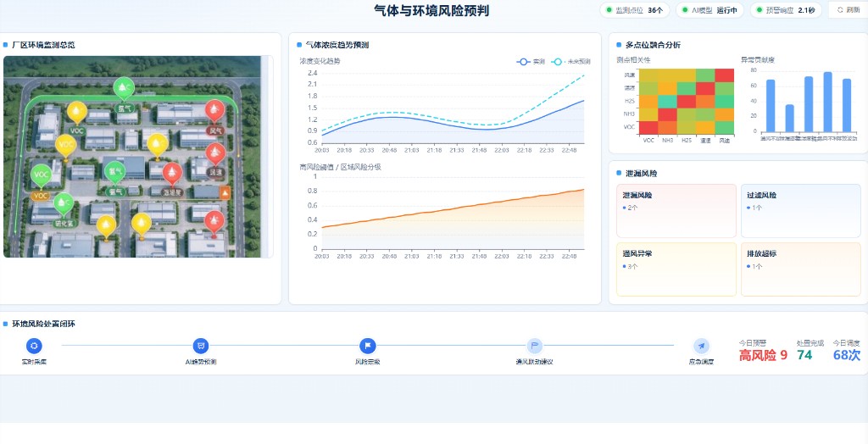The height and width of the screenshot is (444, 868).
Task: Select the red 风气 map pin
Action: tap(214, 112)
